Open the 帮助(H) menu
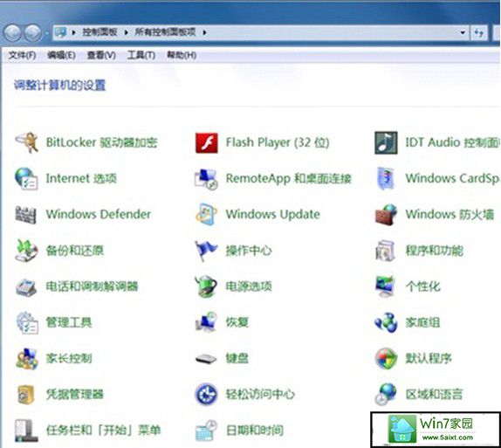The width and height of the screenshot is (501, 448). tap(182, 55)
